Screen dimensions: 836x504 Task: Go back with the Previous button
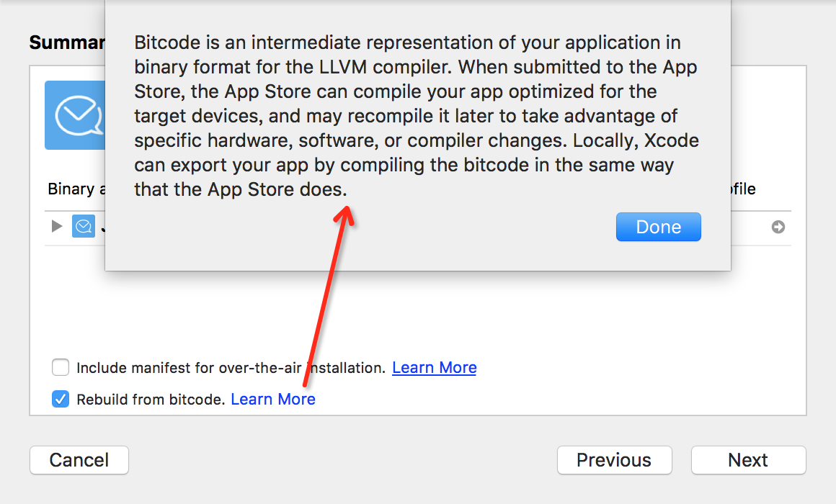(614, 460)
